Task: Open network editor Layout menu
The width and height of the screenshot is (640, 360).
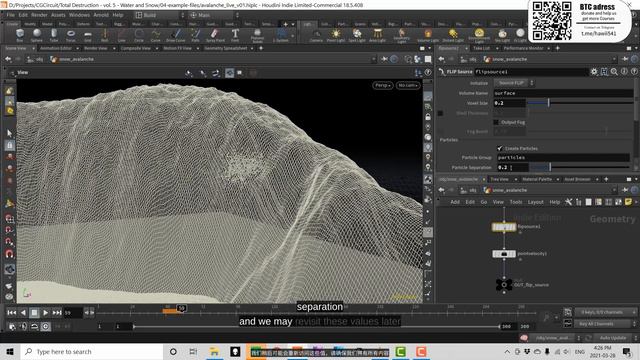Action: tap(536, 202)
